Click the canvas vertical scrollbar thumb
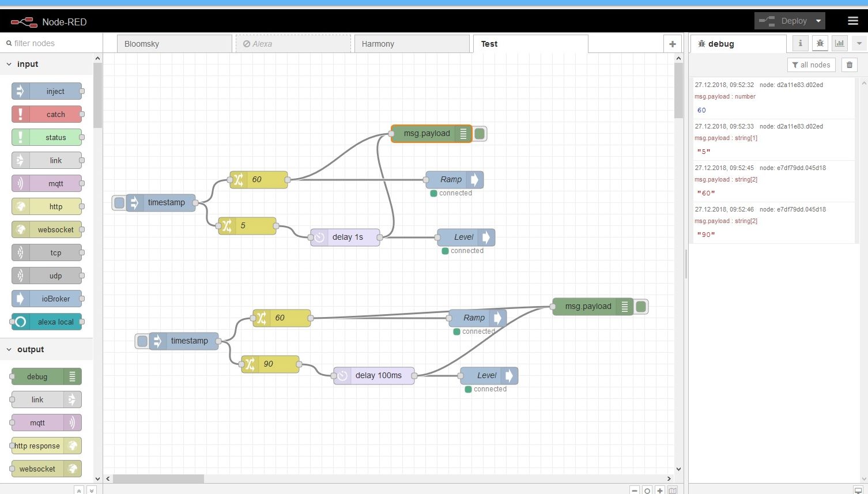Viewport: 868px width, 494px height. point(678,91)
